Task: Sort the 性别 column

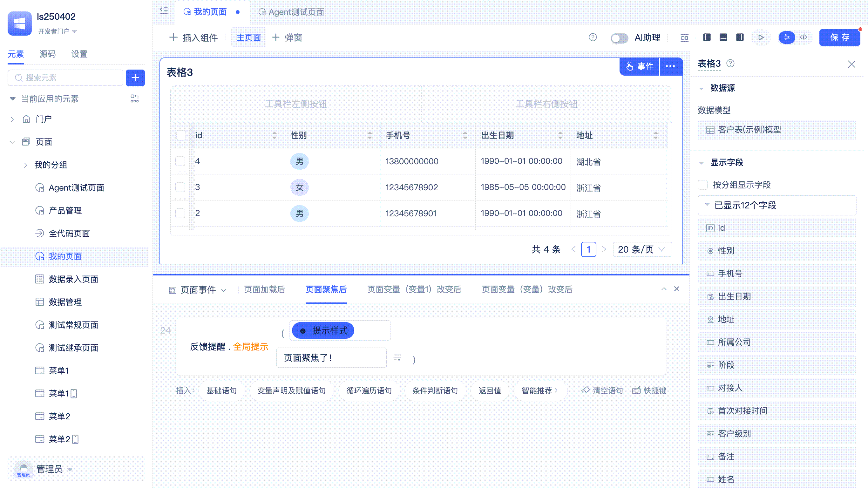Action: (x=370, y=135)
